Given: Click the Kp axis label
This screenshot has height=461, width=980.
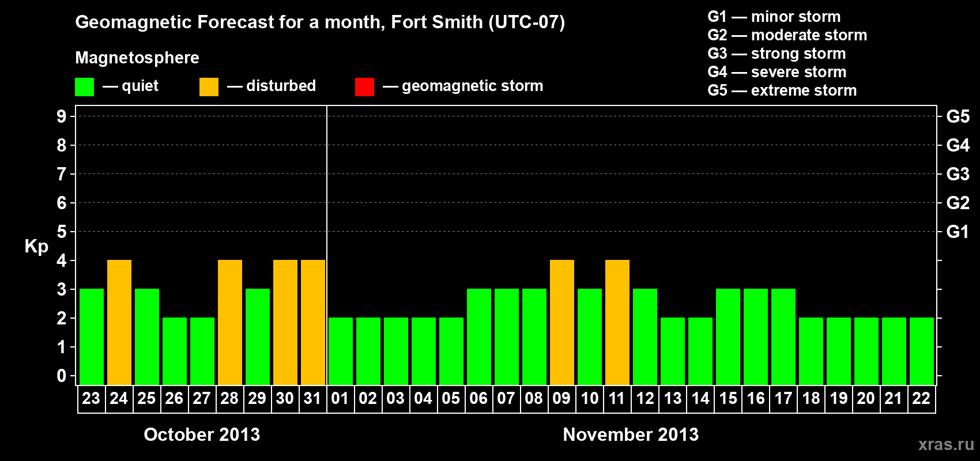Looking at the screenshot, I should pos(36,247).
